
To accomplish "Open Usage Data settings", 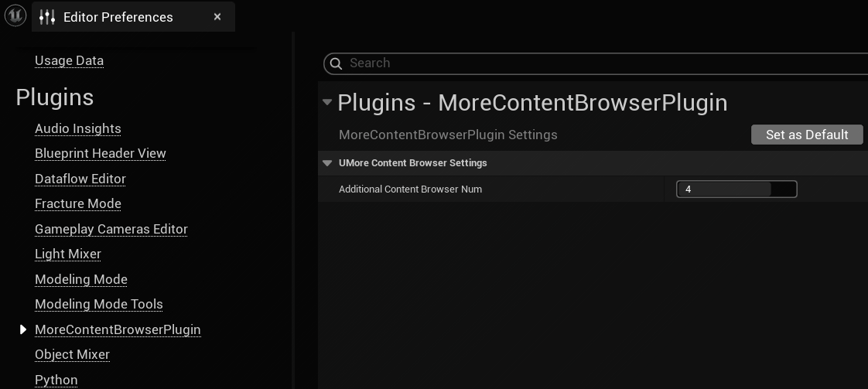I will pyautogui.click(x=69, y=60).
